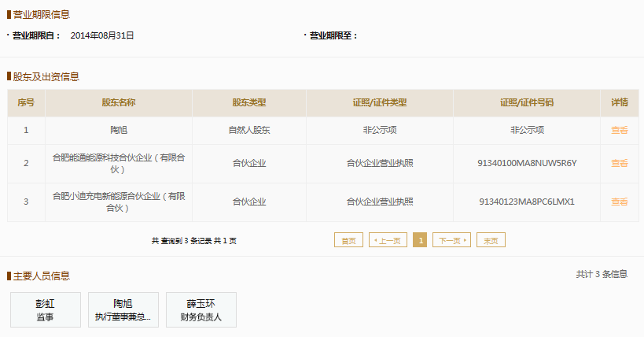Click the 上一页 previous page button

[388, 240]
